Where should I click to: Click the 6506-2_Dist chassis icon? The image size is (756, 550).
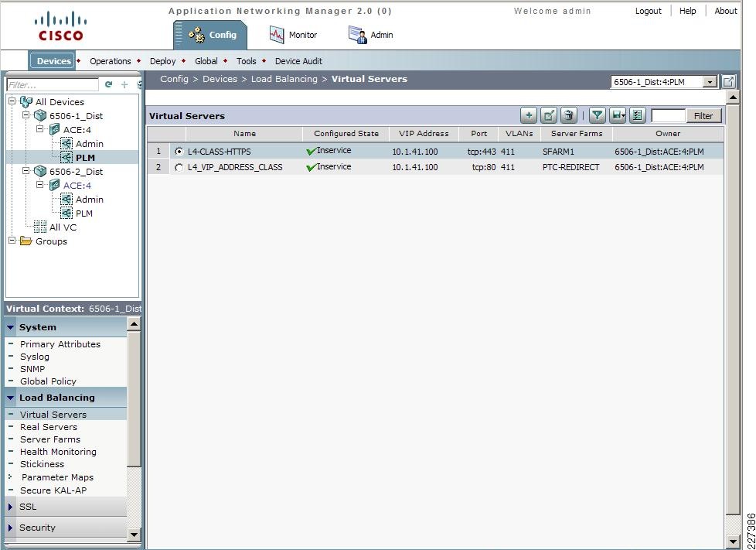pyautogui.click(x=40, y=171)
